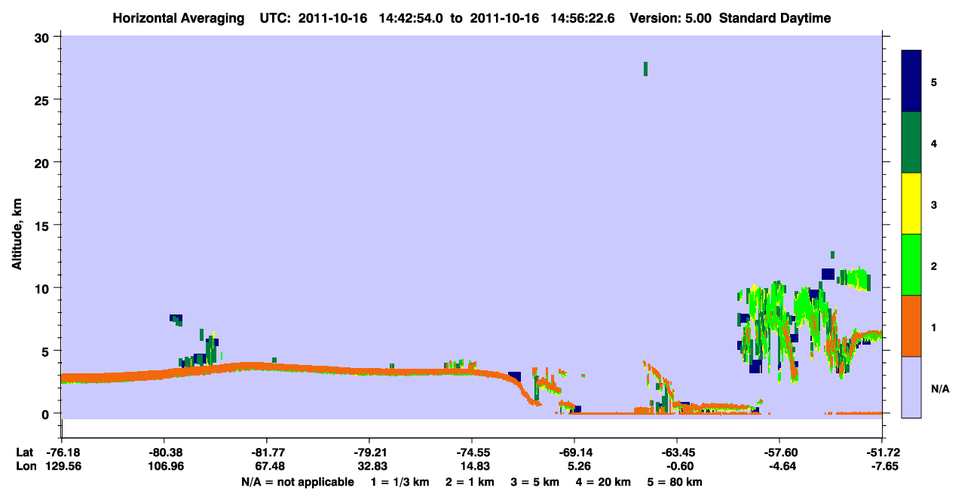Click latitude value -81.77

click(266, 452)
